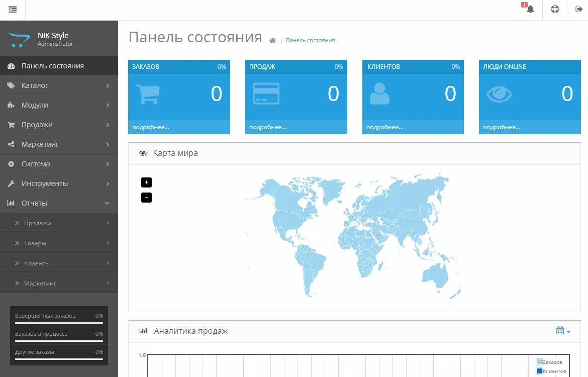Image resolution: width=588 pixels, height=377 pixels.
Task: Open Товары under Отчеты
Action: pyautogui.click(x=59, y=243)
